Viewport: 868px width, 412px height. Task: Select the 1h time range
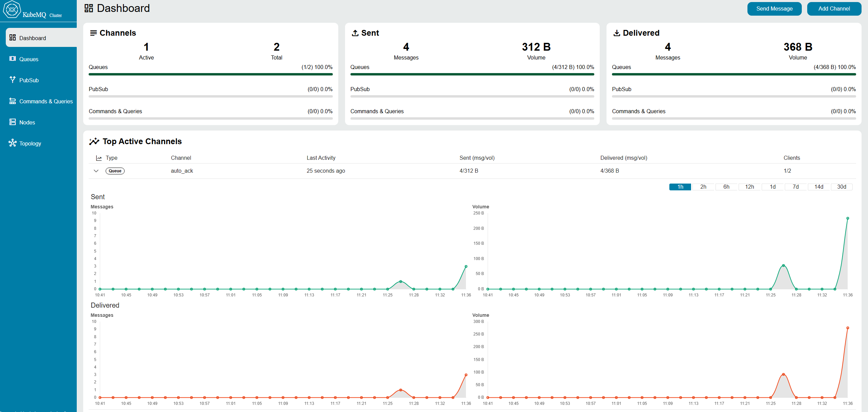tap(680, 187)
